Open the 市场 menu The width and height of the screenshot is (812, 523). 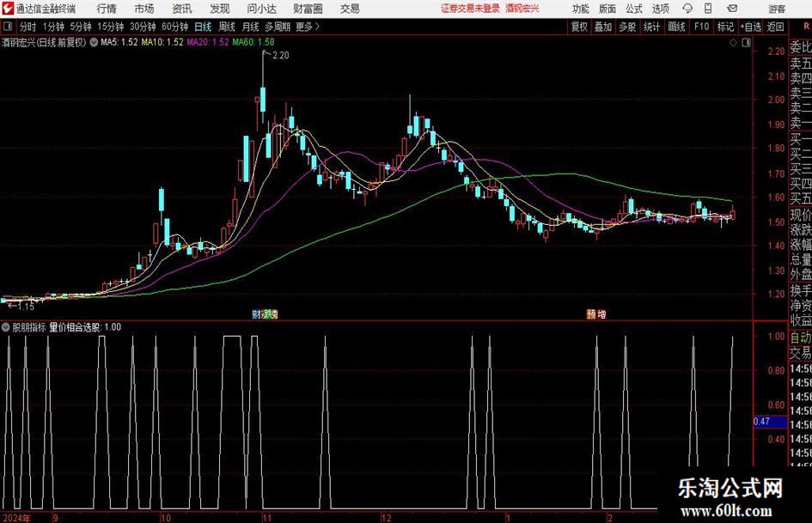tap(144, 9)
